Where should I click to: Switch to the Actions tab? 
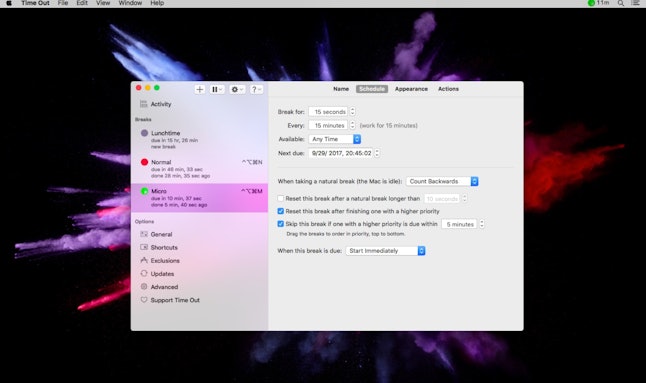pyautogui.click(x=448, y=89)
